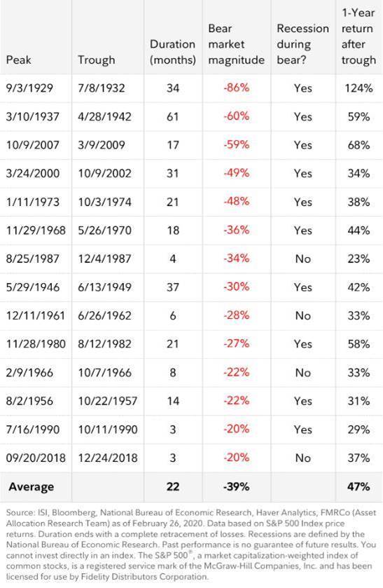Screen dimensions: 383x588
Task: Click the 3/9/2009 trough date
Action: click(x=102, y=145)
